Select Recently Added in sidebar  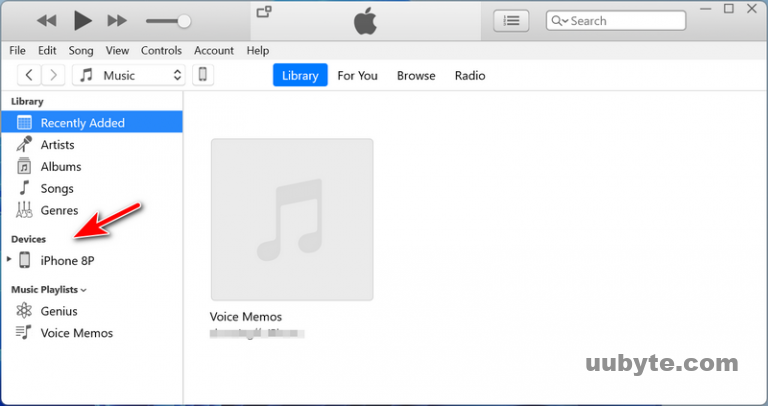pyautogui.click(x=92, y=122)
